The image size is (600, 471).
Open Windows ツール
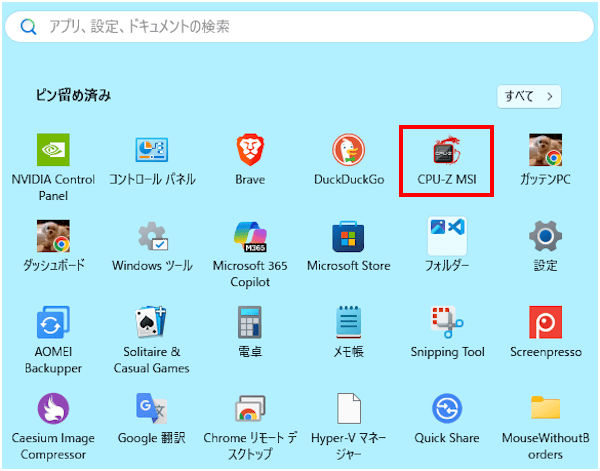pos(153,236)
